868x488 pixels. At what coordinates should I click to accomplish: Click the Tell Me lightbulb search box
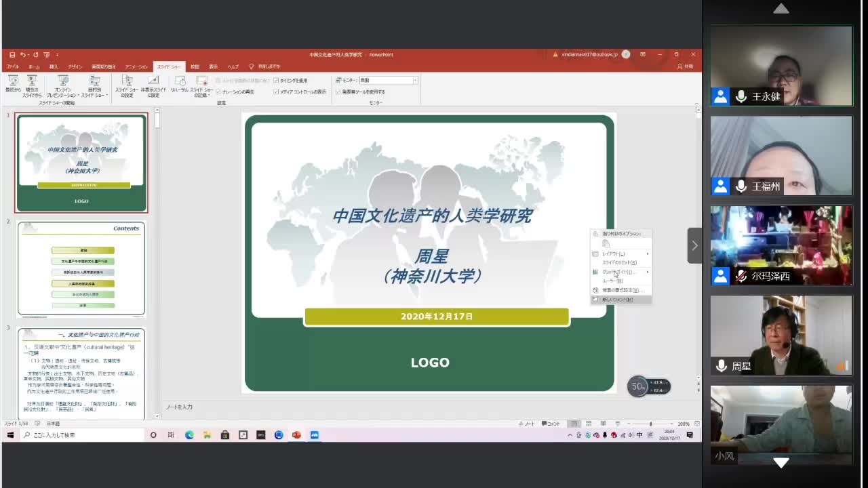coord(265,66)
